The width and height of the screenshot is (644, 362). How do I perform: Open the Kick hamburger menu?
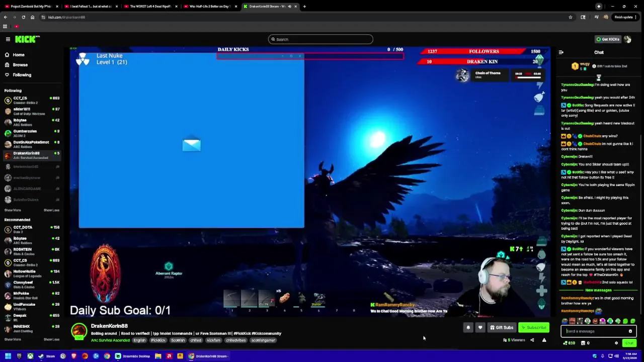coord(8,39)
